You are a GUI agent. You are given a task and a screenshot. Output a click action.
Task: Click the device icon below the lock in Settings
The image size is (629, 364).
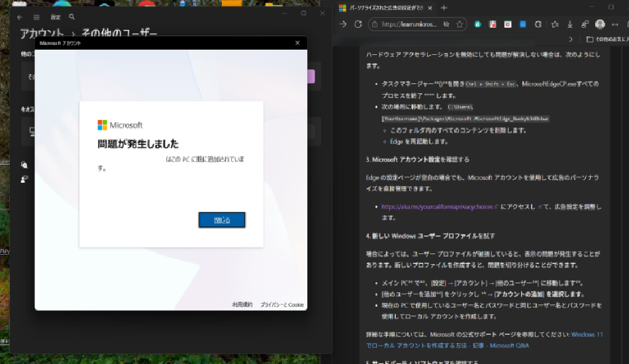click(x=24, y=179)
